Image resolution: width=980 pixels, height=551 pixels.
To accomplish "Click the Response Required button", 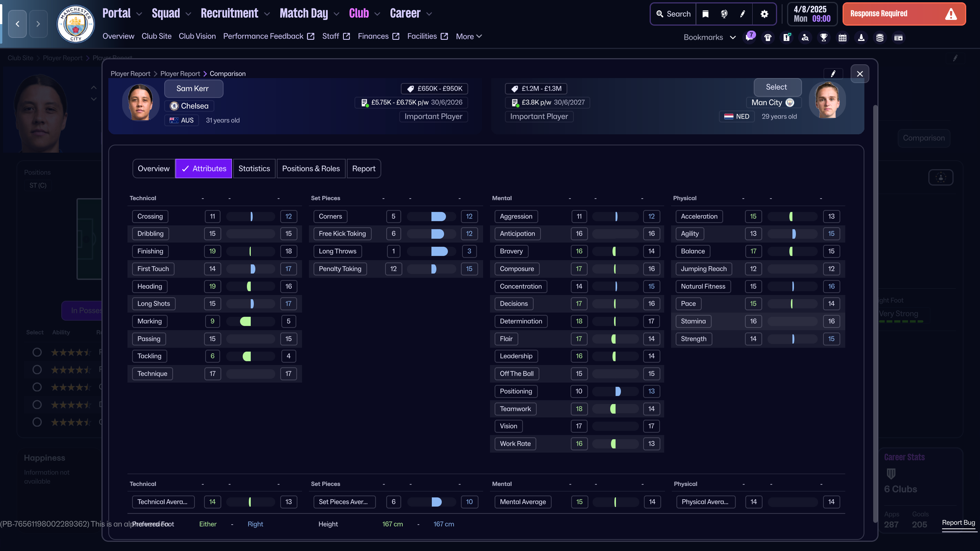I will point(904,14).
